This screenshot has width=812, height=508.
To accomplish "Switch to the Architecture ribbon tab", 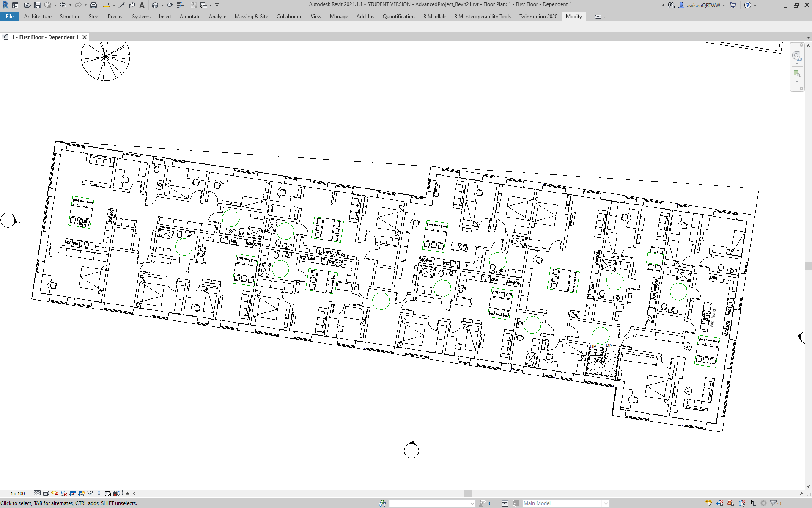I will [x=38, y=17].
